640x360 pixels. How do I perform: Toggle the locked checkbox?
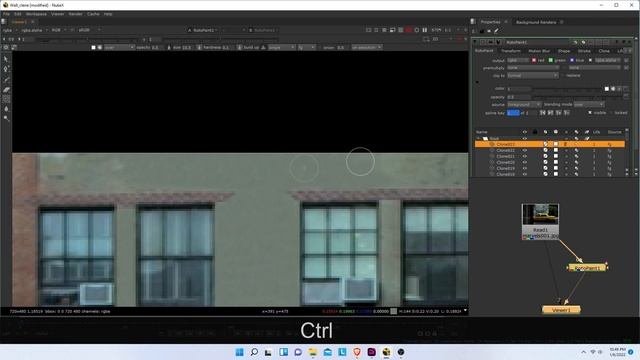[611, 113]
